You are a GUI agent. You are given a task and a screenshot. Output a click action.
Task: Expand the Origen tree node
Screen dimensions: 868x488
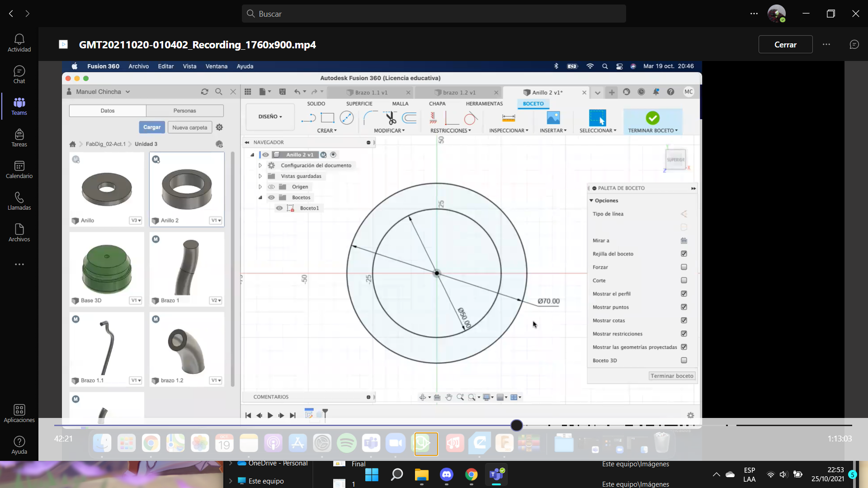[x=260, y=187]
